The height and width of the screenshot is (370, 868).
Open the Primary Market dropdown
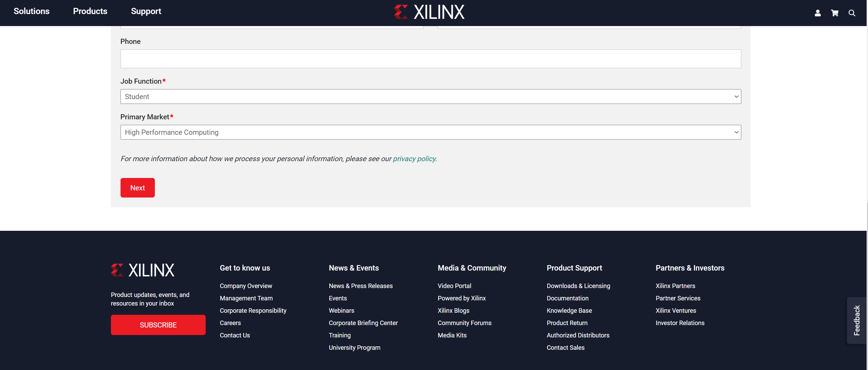430,132
